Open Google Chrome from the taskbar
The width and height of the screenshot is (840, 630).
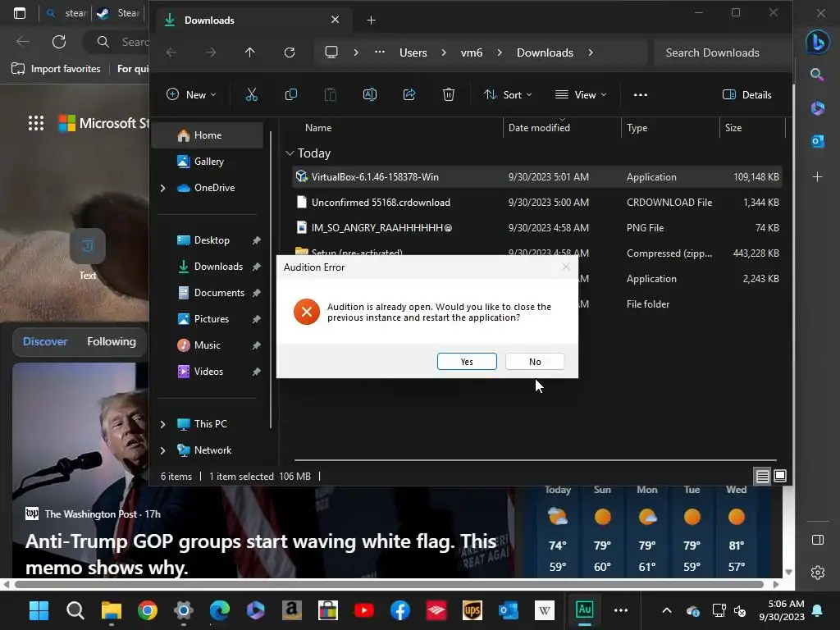(148, 610)
